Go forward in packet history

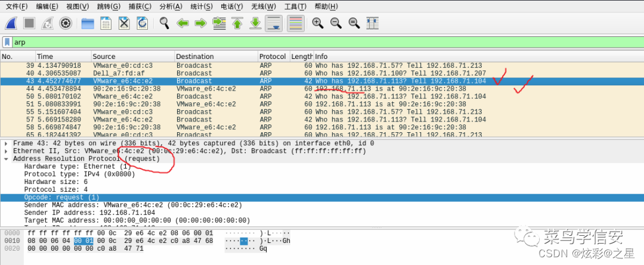click(x=200, y=23)
